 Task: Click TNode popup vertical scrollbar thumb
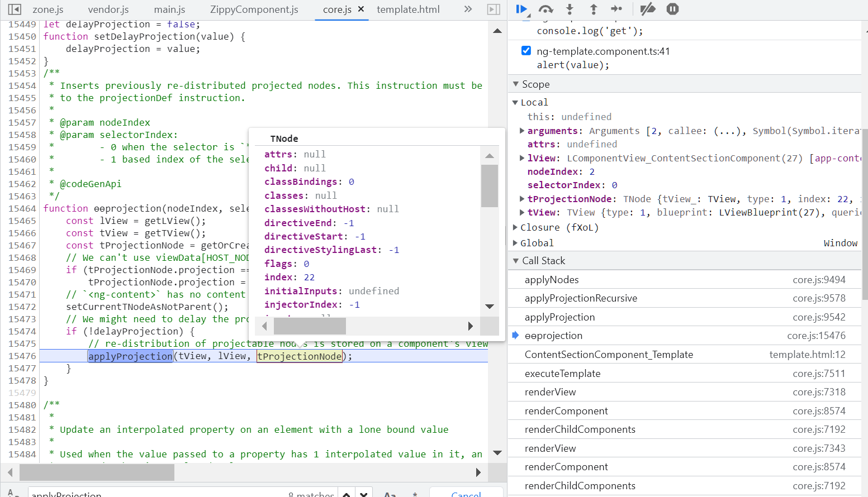(x=490, y=186)
